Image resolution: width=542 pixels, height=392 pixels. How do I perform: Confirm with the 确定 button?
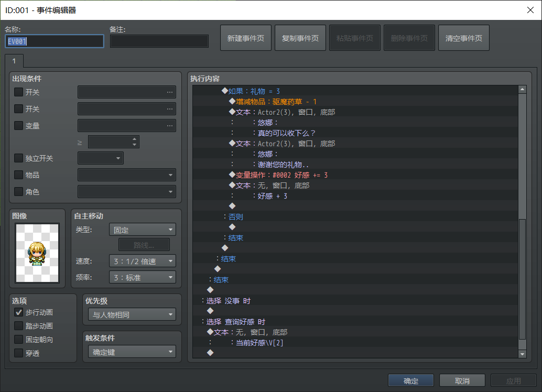pos(411,380)
